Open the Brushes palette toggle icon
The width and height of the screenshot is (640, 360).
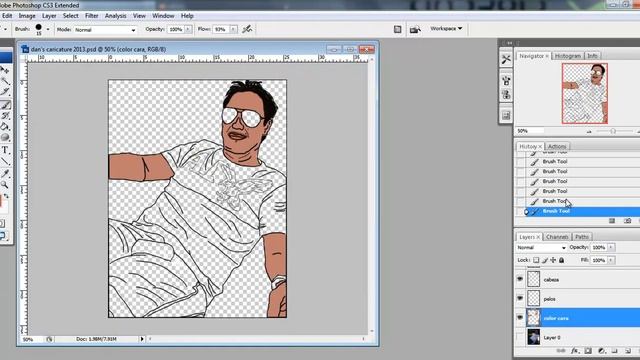pos(398,29)
